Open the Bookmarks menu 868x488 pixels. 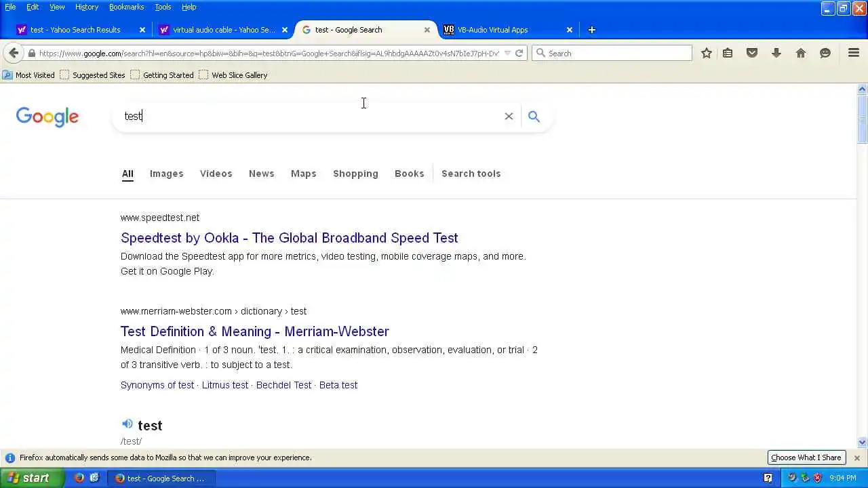click(126, 7)
